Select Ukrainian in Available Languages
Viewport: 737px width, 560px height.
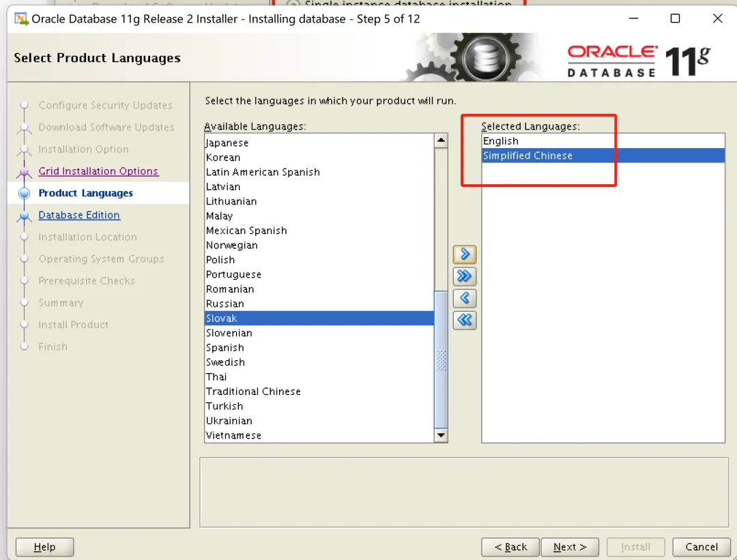(x=319, y=420)
